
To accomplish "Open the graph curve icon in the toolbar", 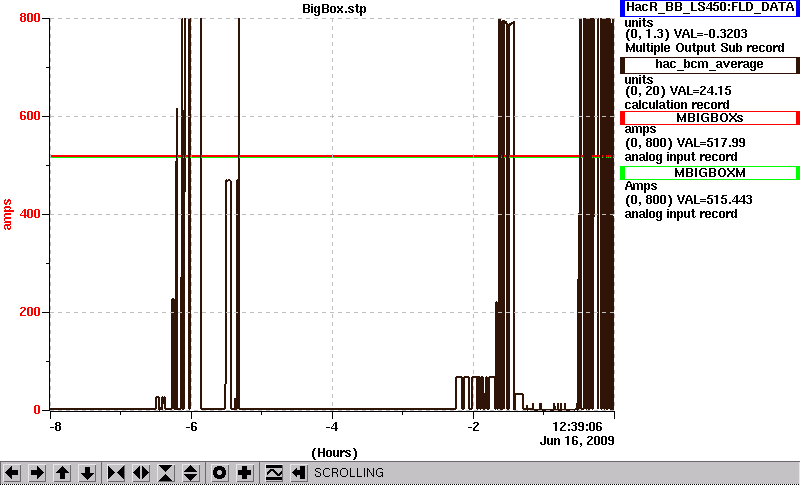I will 274,473.
